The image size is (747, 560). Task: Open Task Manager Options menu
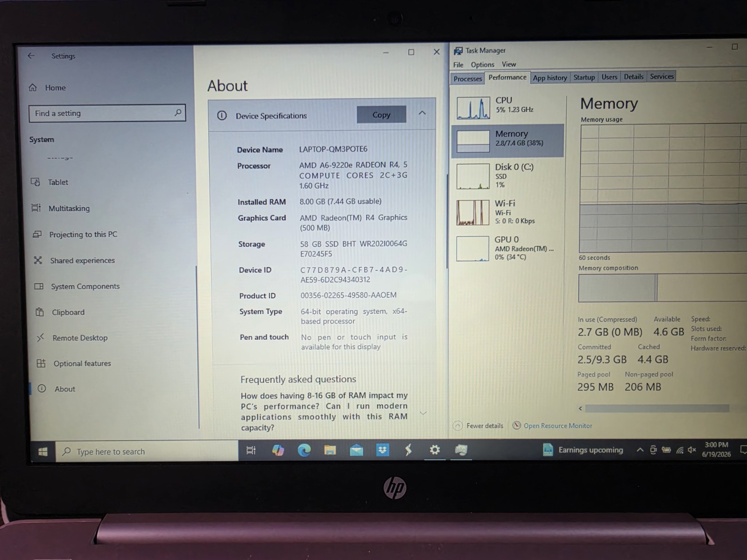click(x=482, y=65)
